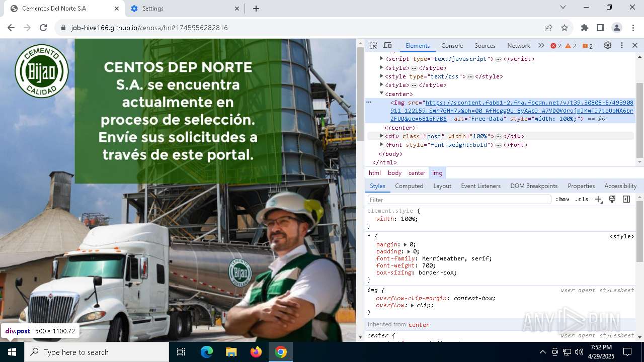
Task: Open the Elements tab
Action: 418,45
